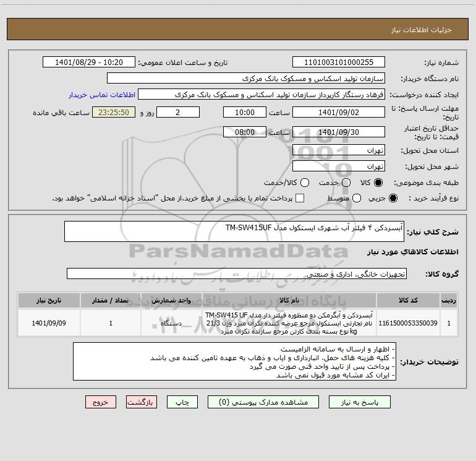Screen dimensions: 476x461
Task: Choose the متوسط purchase type radio
Action: 357,198
